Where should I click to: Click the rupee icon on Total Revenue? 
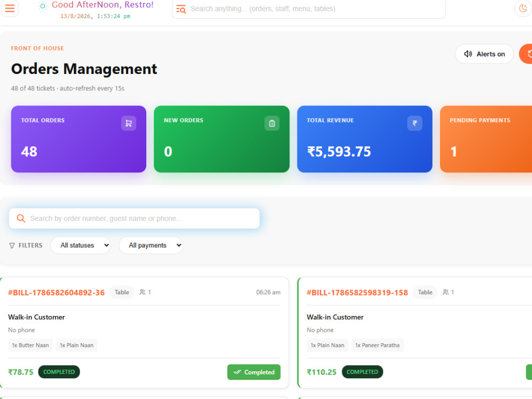pos(414,123)
